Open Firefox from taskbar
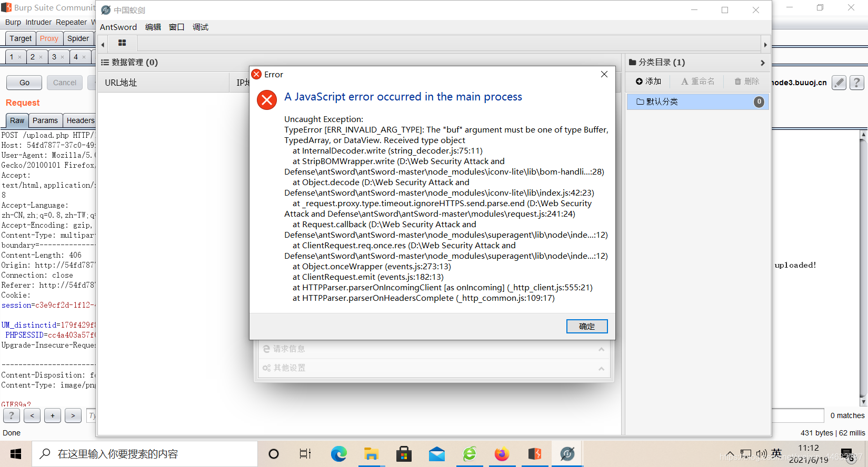Viewport: 868px width, 467px height. (502, 454)
